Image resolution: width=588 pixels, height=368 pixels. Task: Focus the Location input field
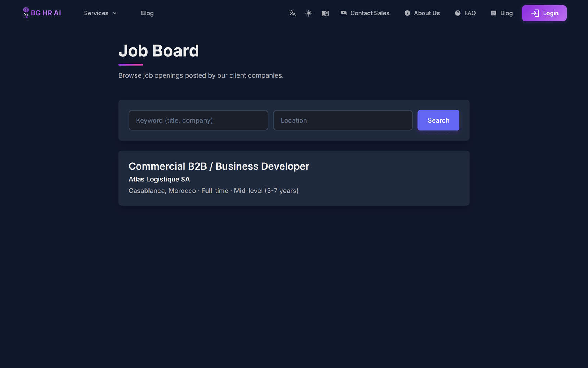click(x=343, y=120)
